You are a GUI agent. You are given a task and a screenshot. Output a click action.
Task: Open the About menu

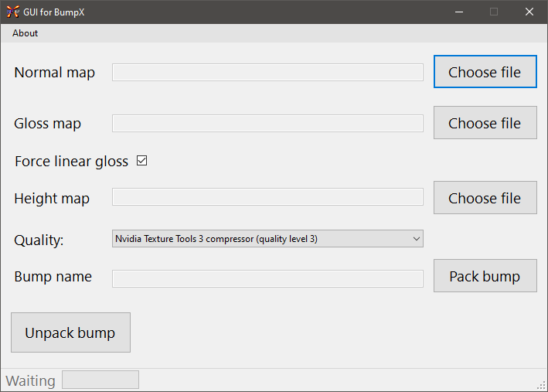pos(25,33)
